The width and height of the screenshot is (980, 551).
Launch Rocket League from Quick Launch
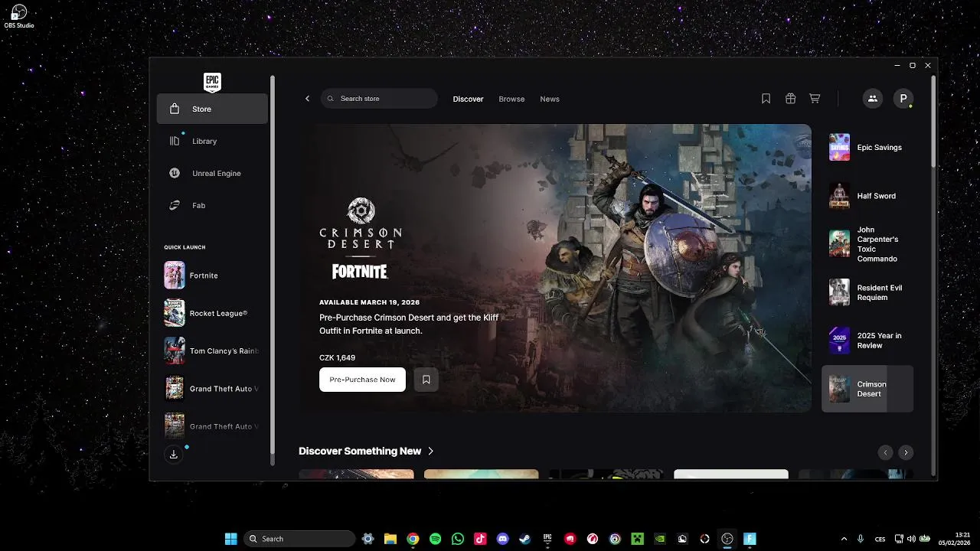(x=212, y=313)
